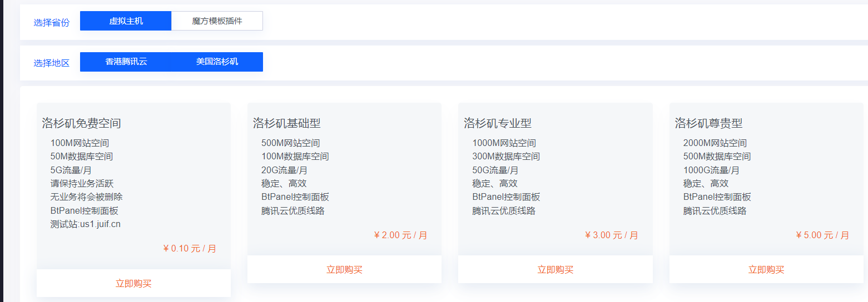The height and width of the screenshot is (302, 868).
Task: Buy the 洛杉矶专业型 plan via 立即购买
Action: [x=555, y=270]
